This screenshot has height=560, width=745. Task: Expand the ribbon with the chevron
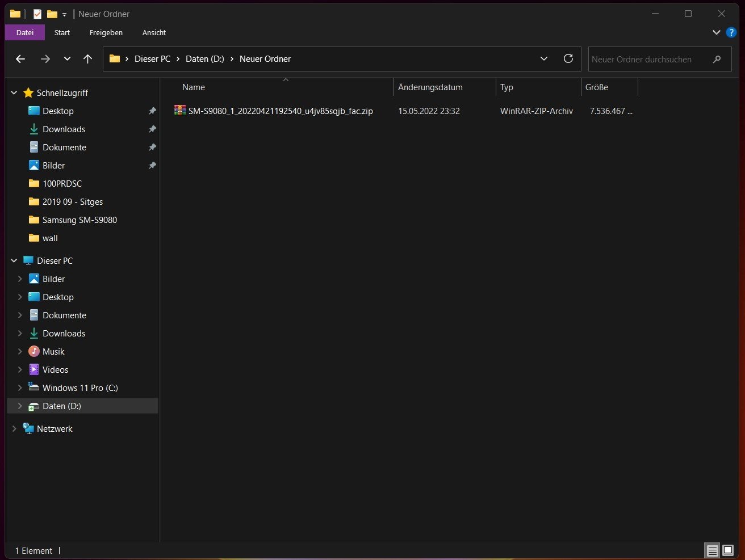[717, 32]
